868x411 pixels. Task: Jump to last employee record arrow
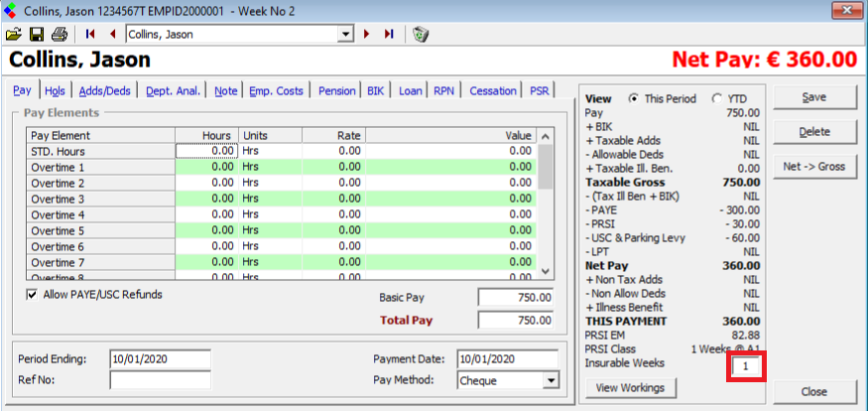[388, 34]
